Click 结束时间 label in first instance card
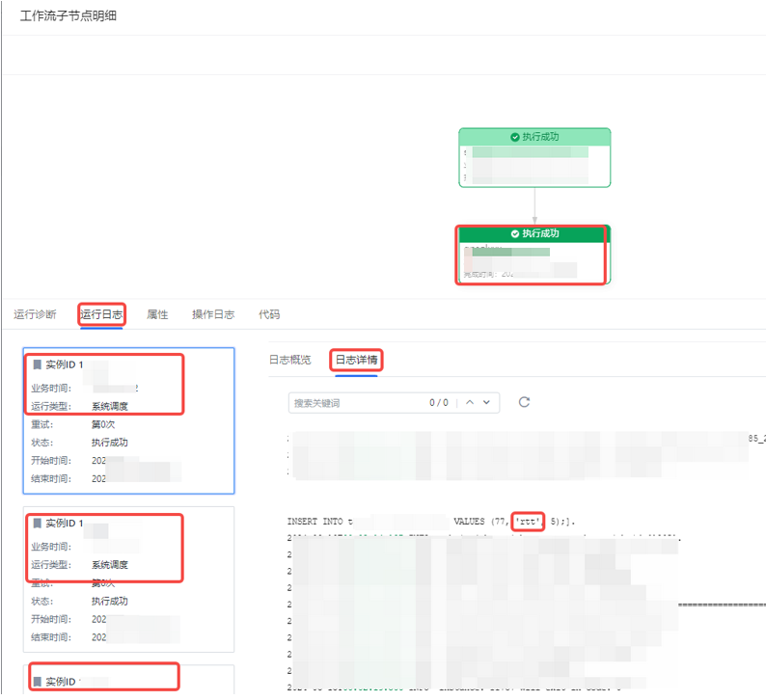Viewport: 766px width, 700px height. (x=51, y=478)
